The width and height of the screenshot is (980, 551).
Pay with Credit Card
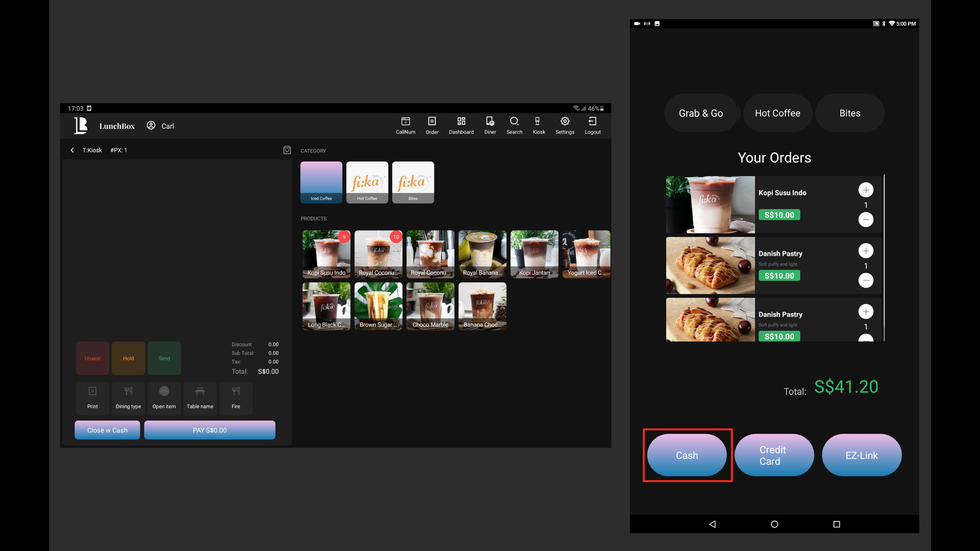[x=774, y=455]
